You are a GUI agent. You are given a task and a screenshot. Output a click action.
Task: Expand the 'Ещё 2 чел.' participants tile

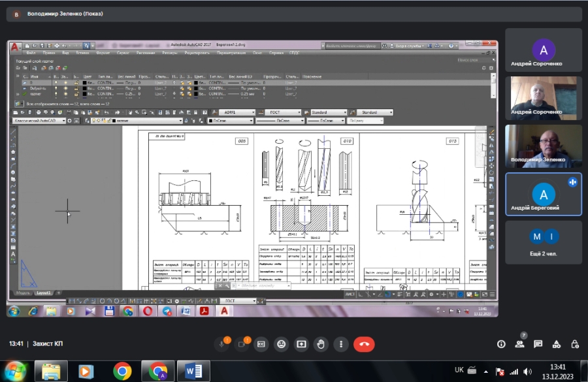click(x=543, y=242)
